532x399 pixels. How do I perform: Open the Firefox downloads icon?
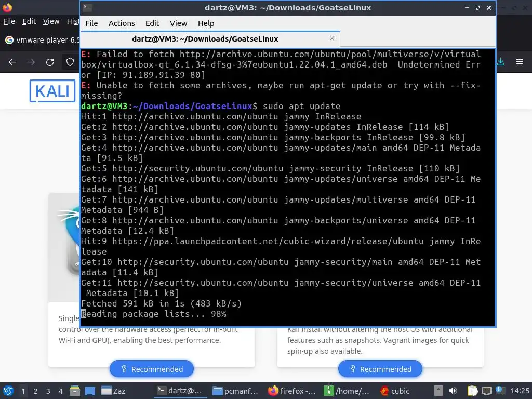(x=500, y=62)
